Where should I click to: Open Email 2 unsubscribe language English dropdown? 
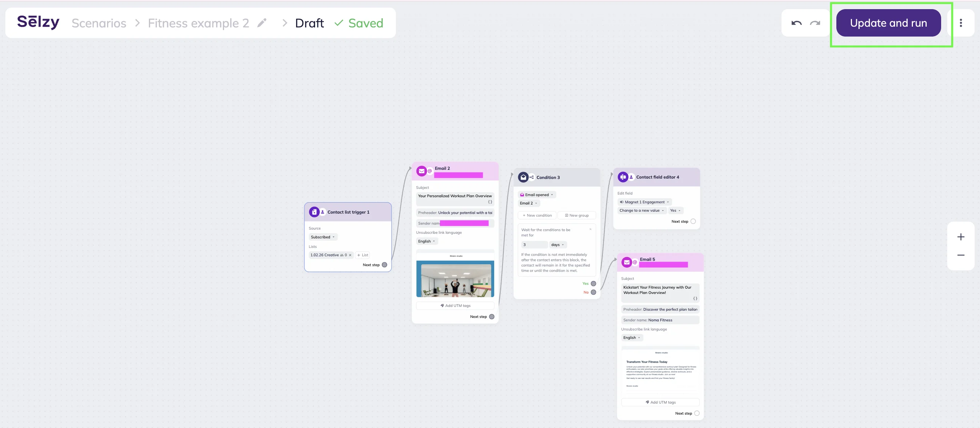click(427, 241)
